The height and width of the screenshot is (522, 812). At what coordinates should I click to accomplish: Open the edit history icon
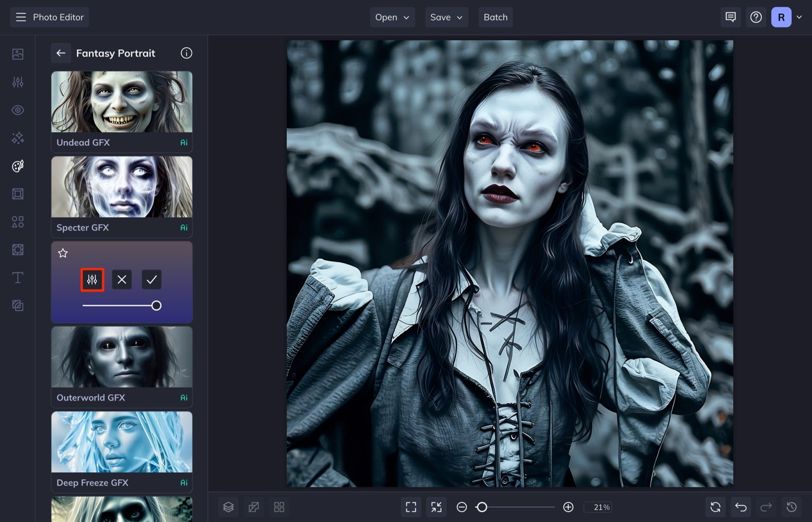click(791, 507)
